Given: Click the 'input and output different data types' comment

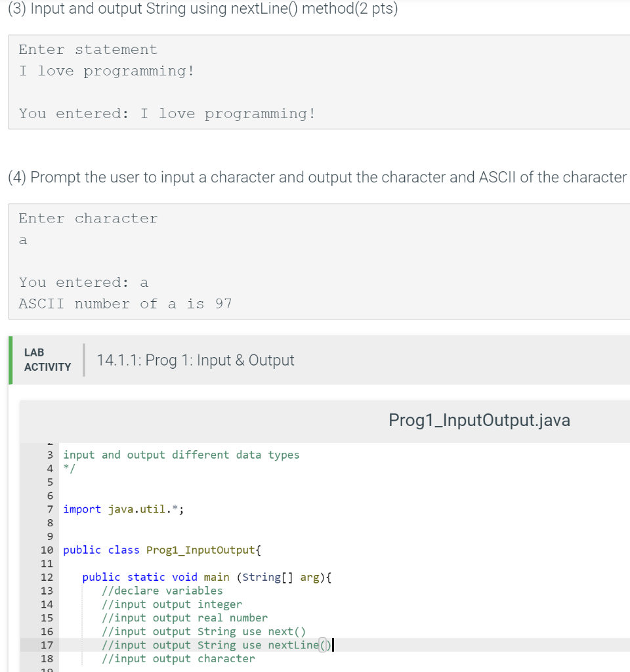Looking at the screenshot, I should [x=181, y=455].
